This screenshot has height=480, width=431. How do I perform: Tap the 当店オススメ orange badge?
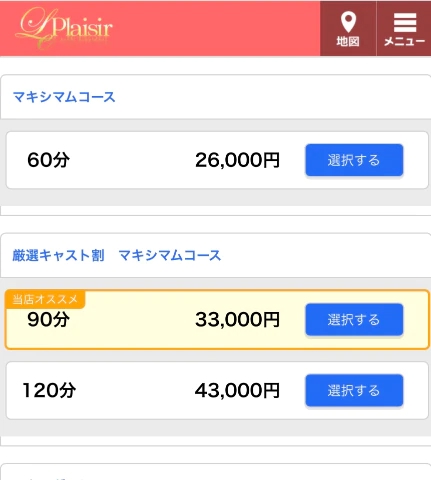coord(45,299)
